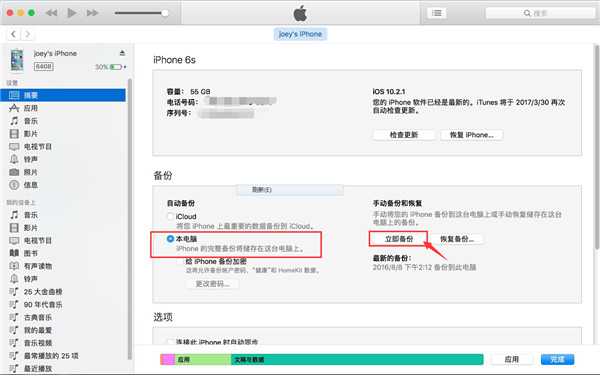Click the 立即备份 back up now button
This screenshot has height=375, width=600.
coord(399,239)
